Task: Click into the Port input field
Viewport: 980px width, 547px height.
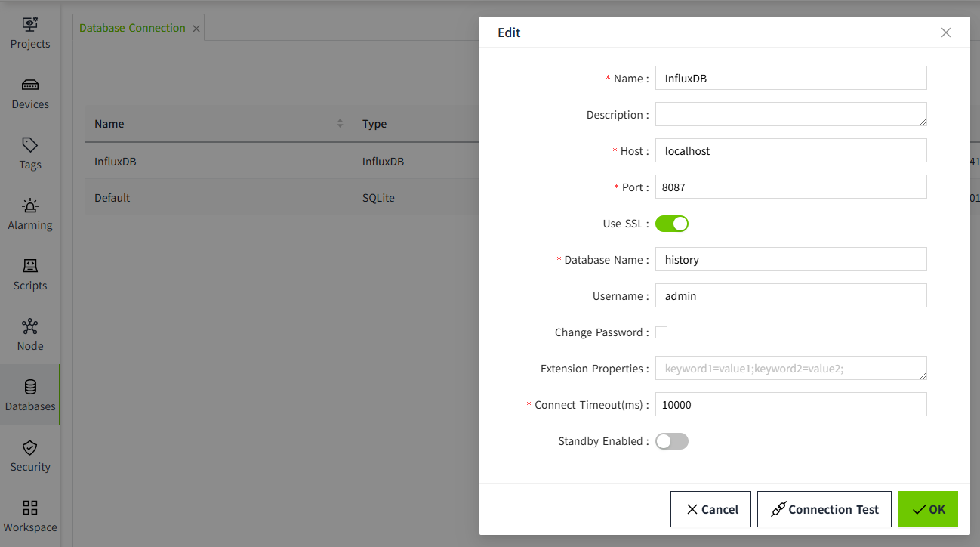Action: (x=790, y=187)
